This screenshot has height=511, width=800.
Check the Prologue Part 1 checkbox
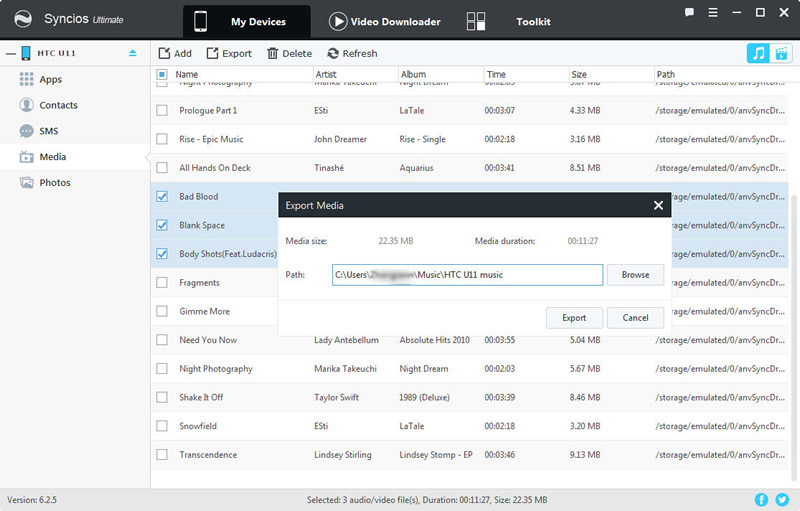tap(162, 110)
